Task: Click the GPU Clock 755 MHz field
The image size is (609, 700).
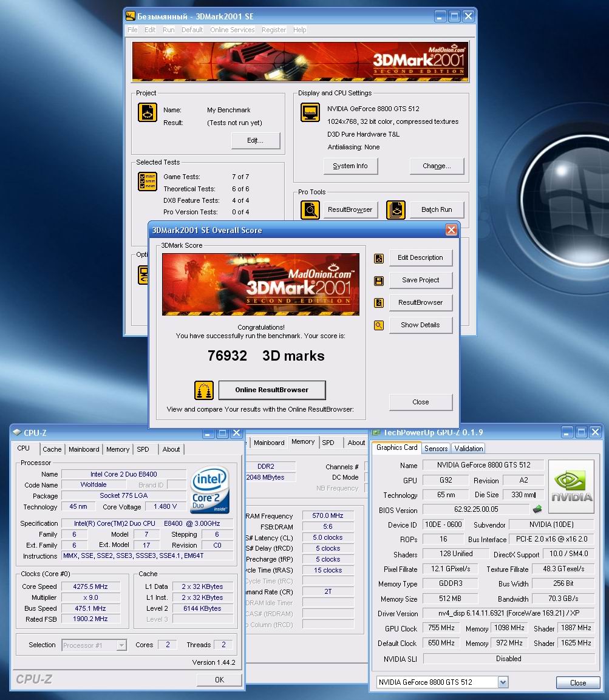Action: point(441,628)
